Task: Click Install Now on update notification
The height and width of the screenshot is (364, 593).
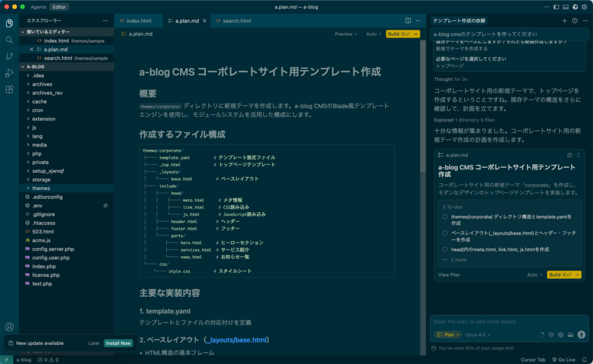Action: click(x=118, y=343)
